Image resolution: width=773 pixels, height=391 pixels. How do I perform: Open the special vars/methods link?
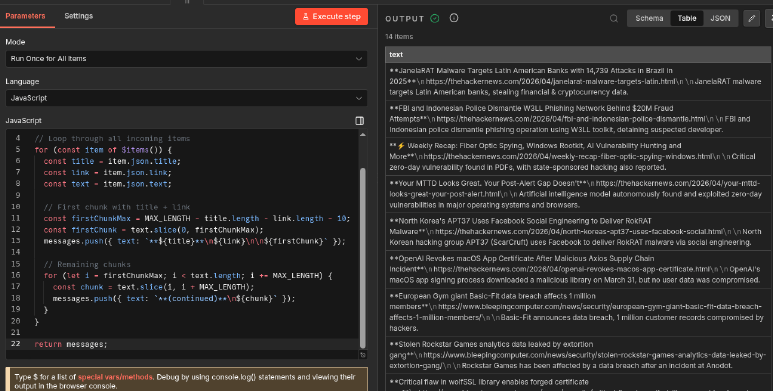click(115, 377)
